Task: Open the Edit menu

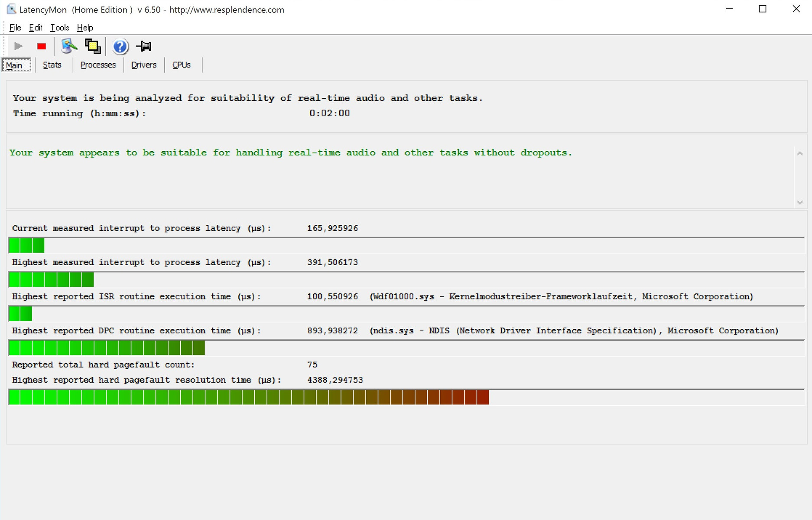Action: click(x=36, y=27)
